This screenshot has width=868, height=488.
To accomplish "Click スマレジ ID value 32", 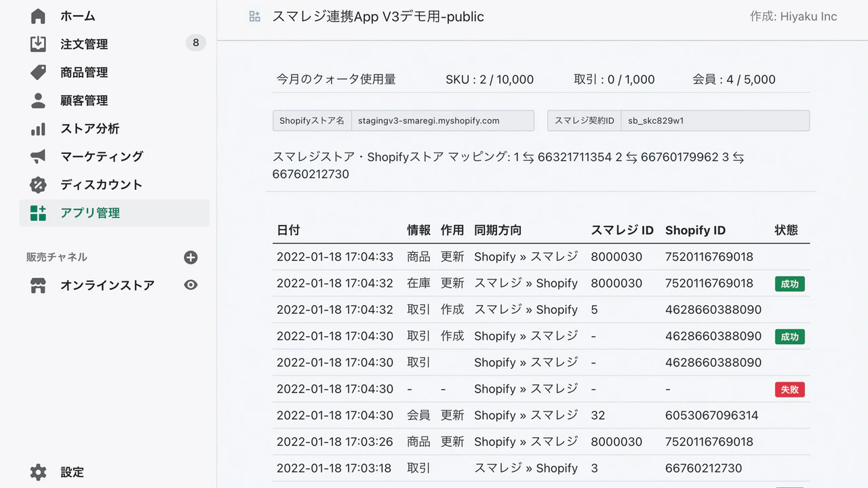I will pyautogui.click(x=597, y=415).
